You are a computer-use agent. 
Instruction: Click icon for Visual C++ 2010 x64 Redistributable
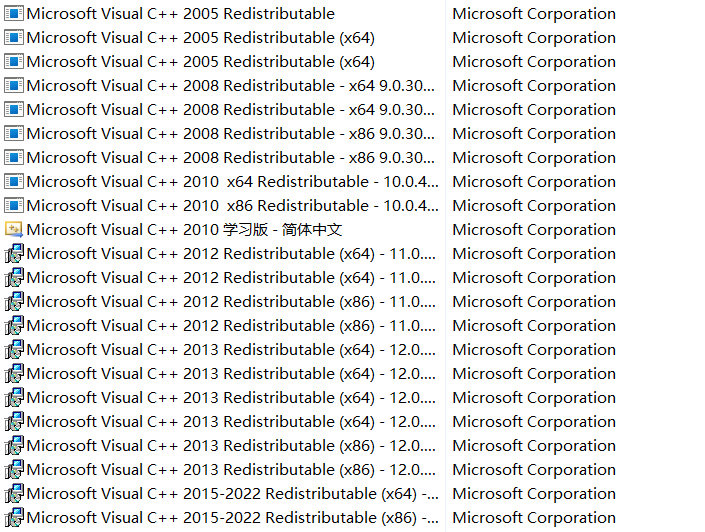tap(13, 182)
